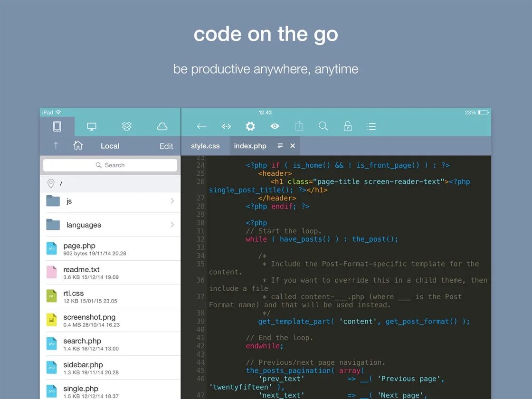Screen dimensions: 532x399
Task: Click on 'the_posts_pagination(' code text
Action: 290,371
